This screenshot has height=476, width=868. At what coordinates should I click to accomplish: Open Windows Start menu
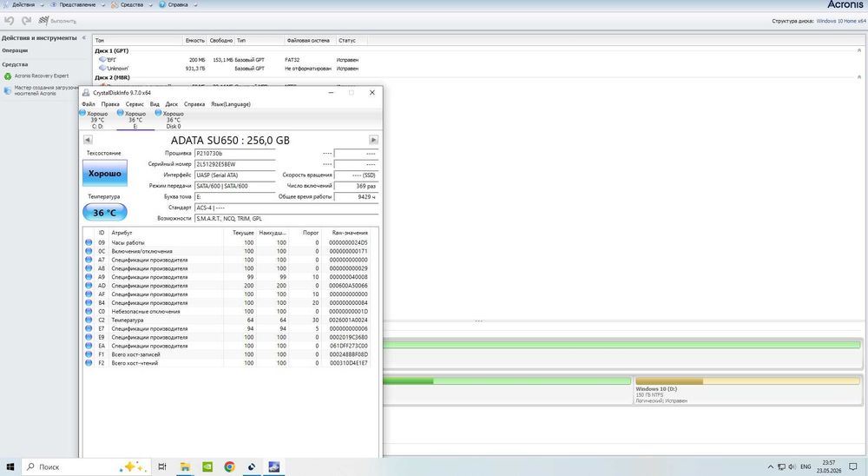10,466
